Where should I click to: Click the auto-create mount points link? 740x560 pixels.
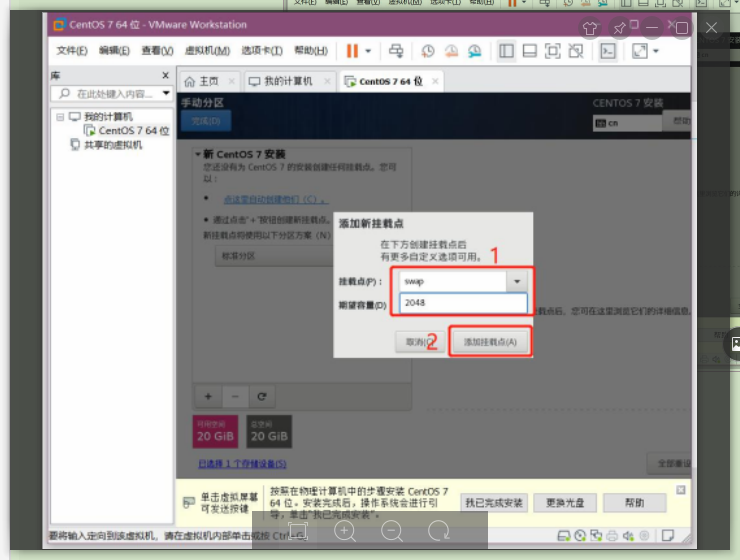click(276, 199)
